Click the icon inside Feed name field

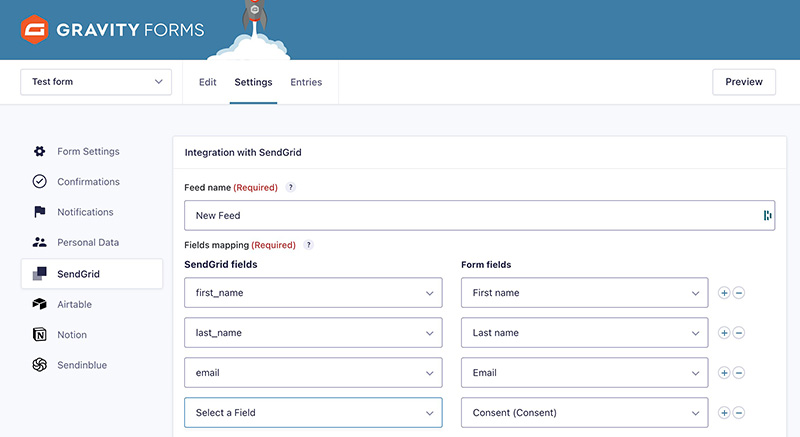tap(767, 216)
